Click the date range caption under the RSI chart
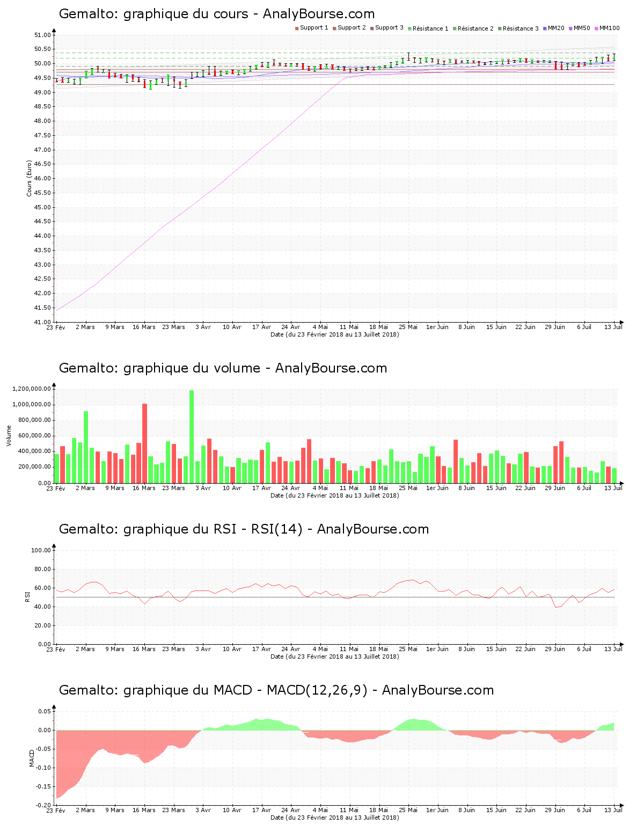Viewport: 644px width, 832px height. (335, 656)
